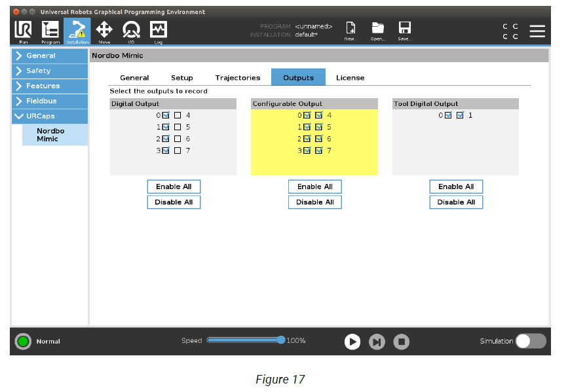The width and height of the screenshot is (568, 392).
Task: Stop the program with the Stop button
Action: coord(402,342)
